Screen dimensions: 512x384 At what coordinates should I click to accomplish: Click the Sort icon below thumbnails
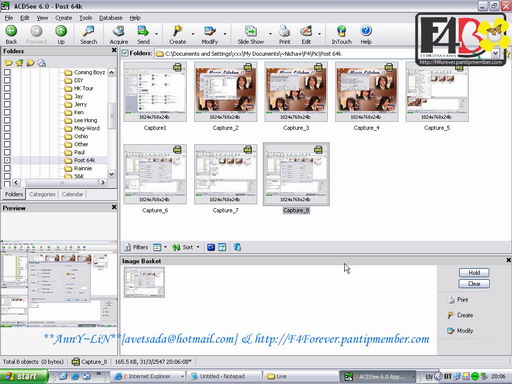176,247
